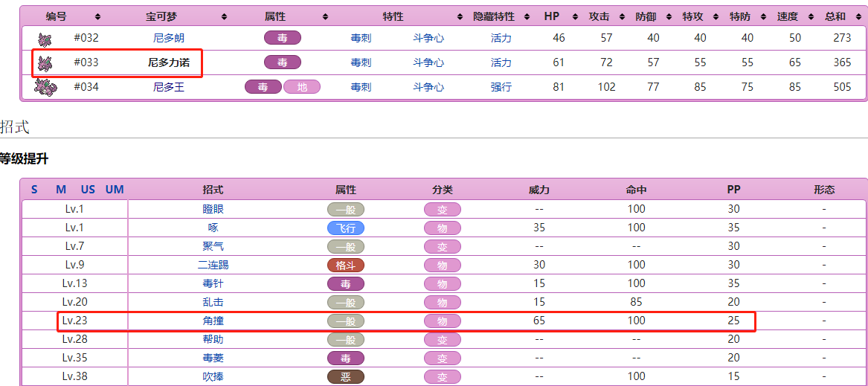868x386 pixels.
Task: Open the 二连踢 move link
Action: coord(213,265)
